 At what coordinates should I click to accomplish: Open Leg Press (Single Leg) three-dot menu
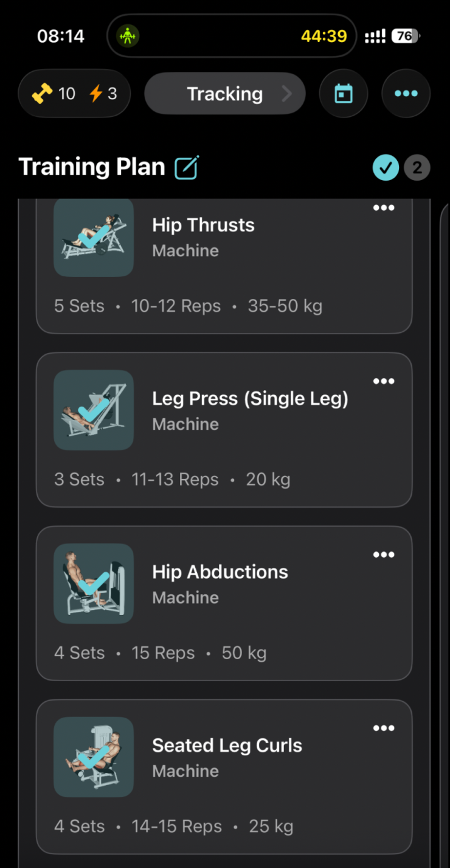[384, 381]
